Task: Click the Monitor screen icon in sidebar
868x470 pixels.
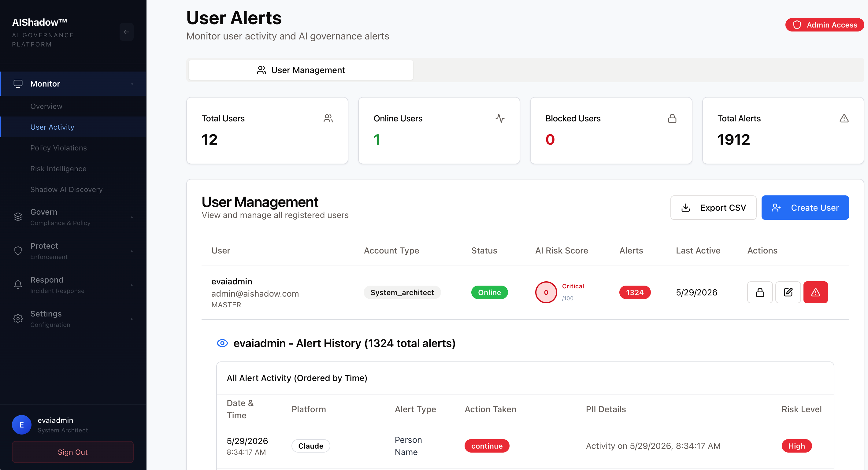Action: click(18, 83)
